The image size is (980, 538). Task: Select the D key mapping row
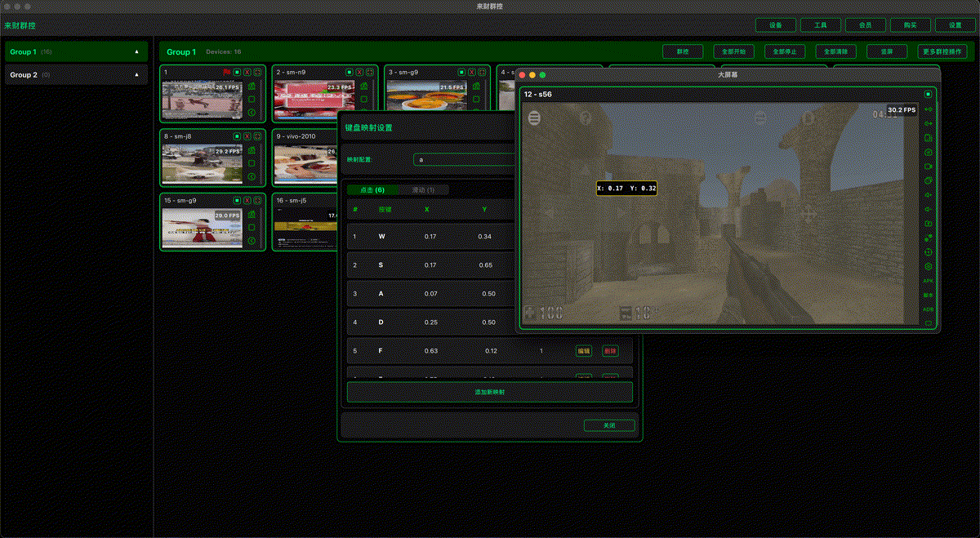(431, 322)
